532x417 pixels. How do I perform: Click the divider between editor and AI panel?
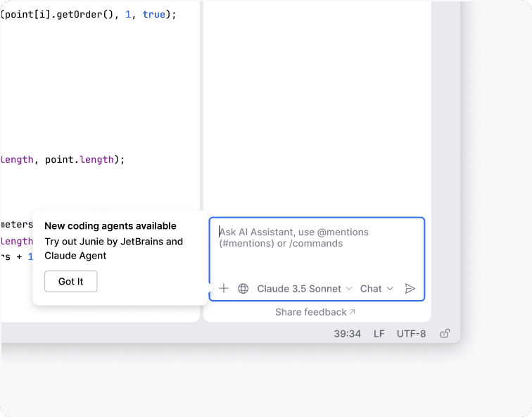tap(201, 106)
